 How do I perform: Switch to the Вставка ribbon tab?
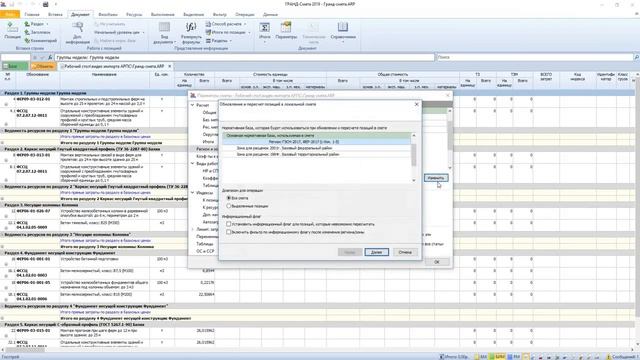pyautogui.click(x=55, y=14)
